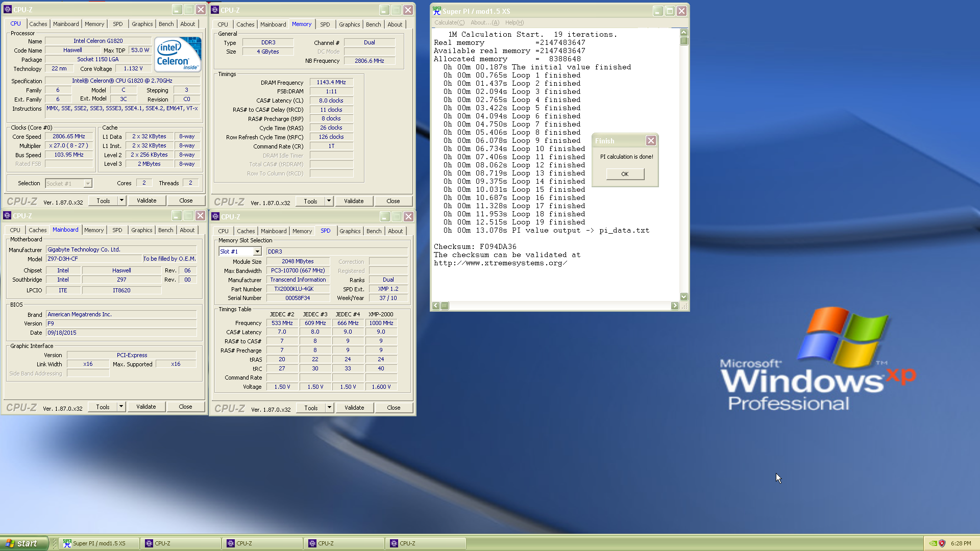Image resolution: width=980 pixels, height=551 pixels.
Task: Click the DRAM Frequency value 1143.4 MHz
Action: (x=331, y=82)
